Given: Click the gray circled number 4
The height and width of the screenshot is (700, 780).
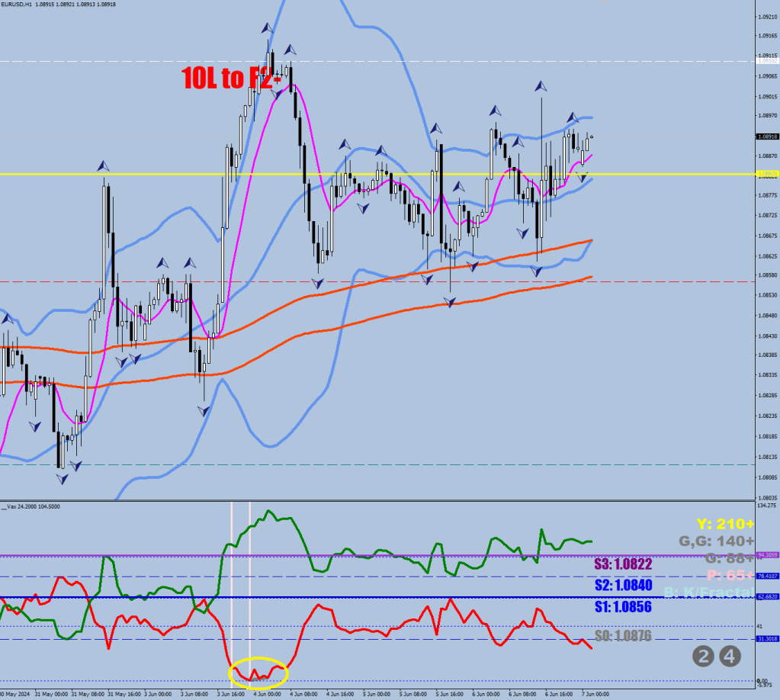Looking at the screenshot, I should (x=730, y=655).
